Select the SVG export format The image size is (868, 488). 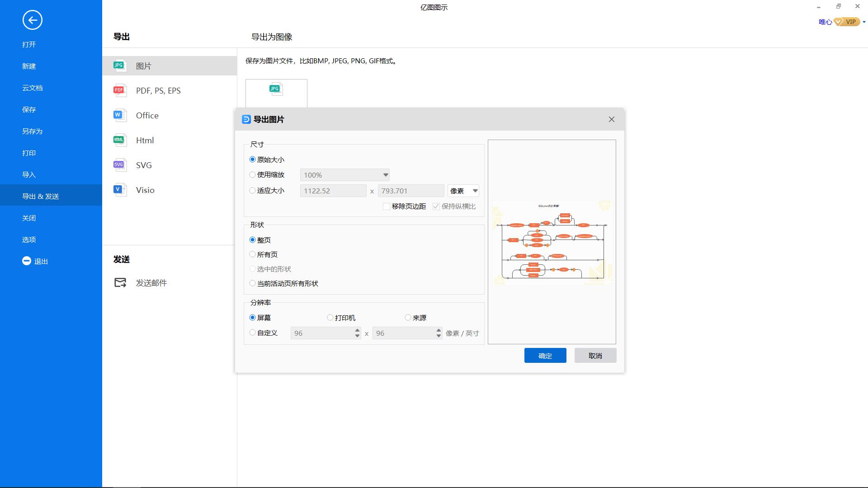[x=143, y=165]
